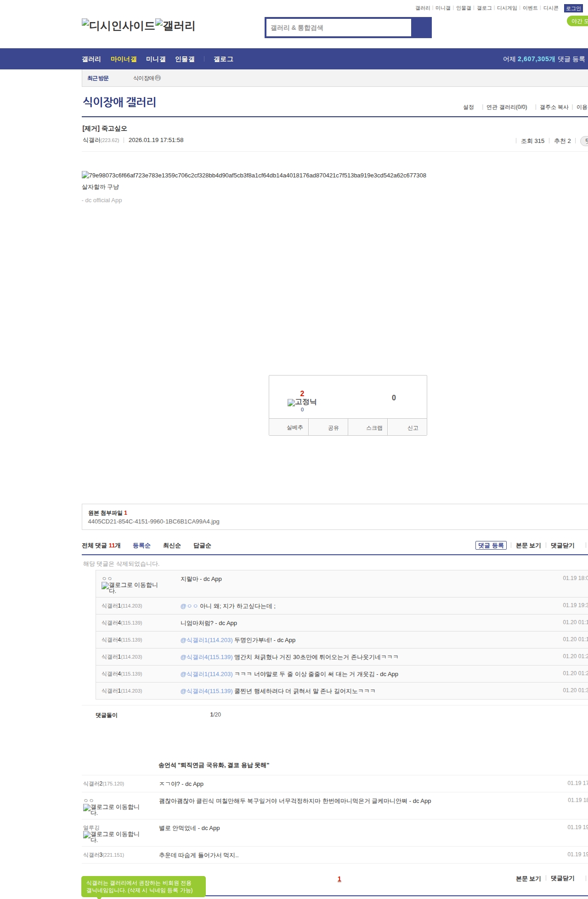The width and height of the screenshot is (588, 899).
Task: Click the 로그인 button
Action: point(573,8)
